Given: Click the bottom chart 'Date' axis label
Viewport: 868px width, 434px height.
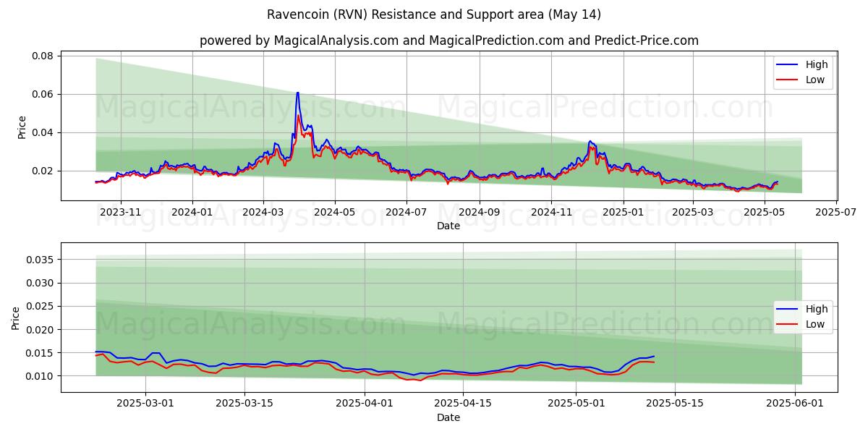Looking at the screenshot, I should (448, 417).
